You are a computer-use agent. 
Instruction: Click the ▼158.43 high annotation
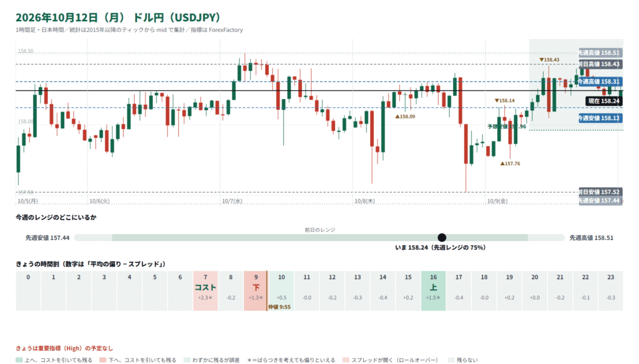(x=549, y=60)
